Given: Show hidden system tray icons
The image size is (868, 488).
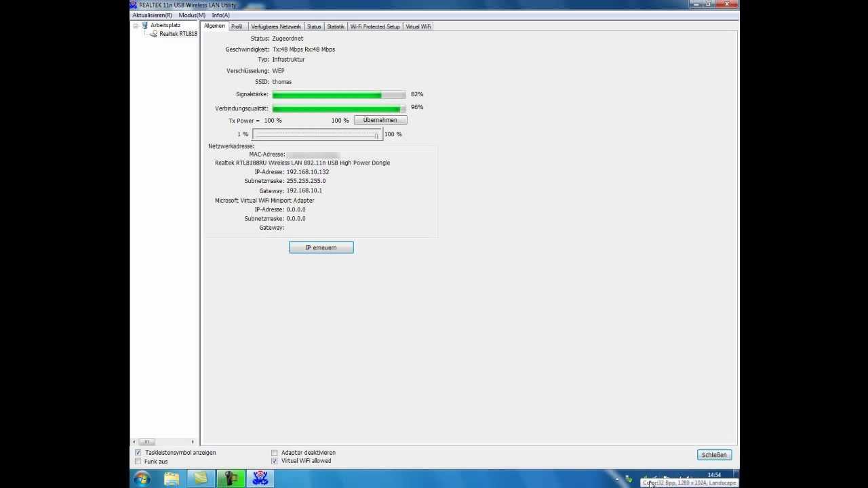Looking at the screenshot, I should (617, 479).
